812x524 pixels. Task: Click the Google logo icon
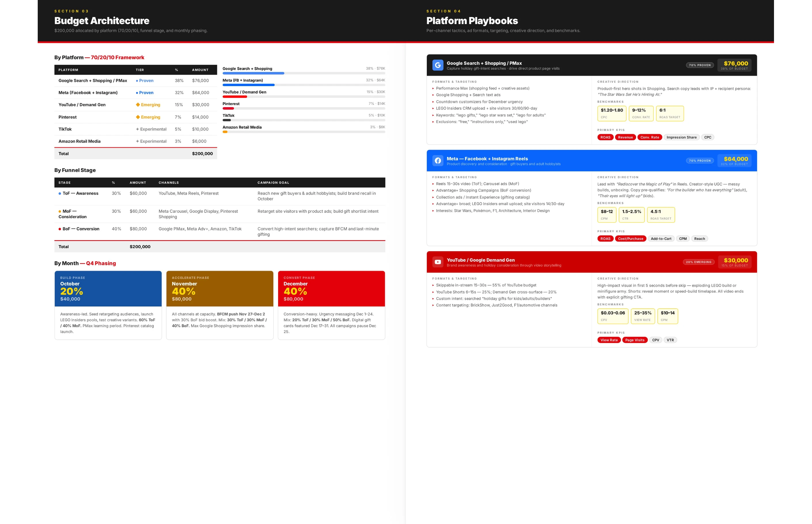tap(438, 65)
